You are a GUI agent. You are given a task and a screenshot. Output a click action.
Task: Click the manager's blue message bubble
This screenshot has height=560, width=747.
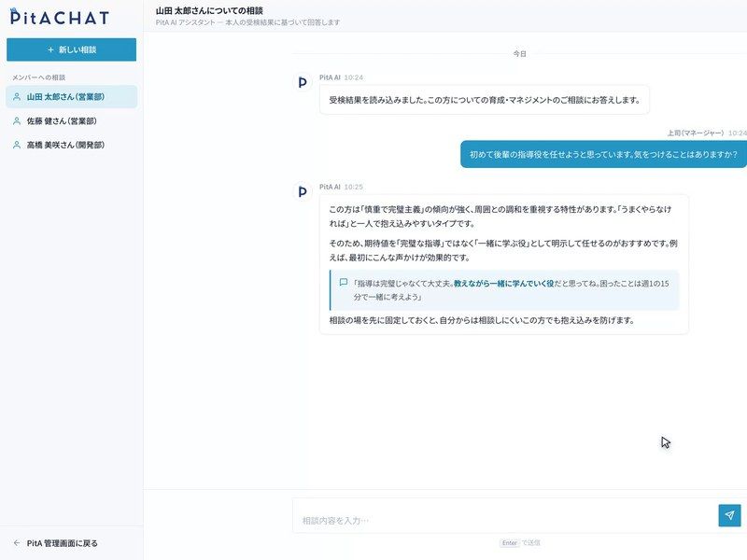click(603, 154)
